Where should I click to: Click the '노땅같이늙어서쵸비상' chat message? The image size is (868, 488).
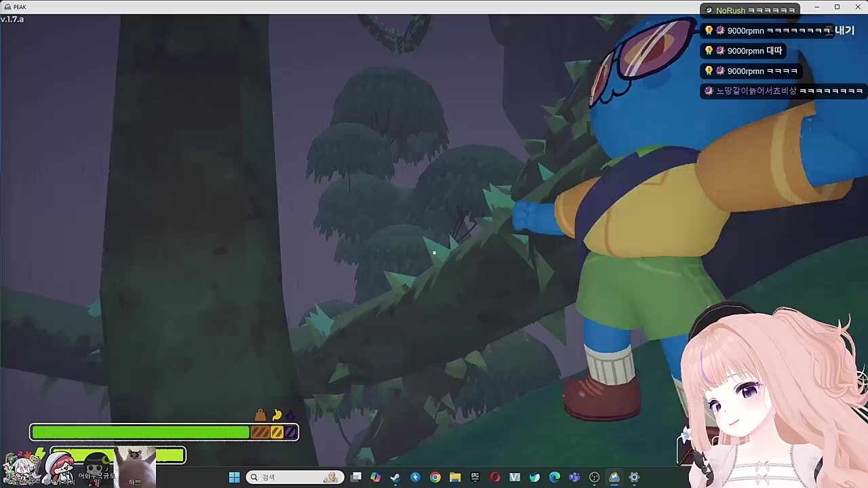(783, 91)
